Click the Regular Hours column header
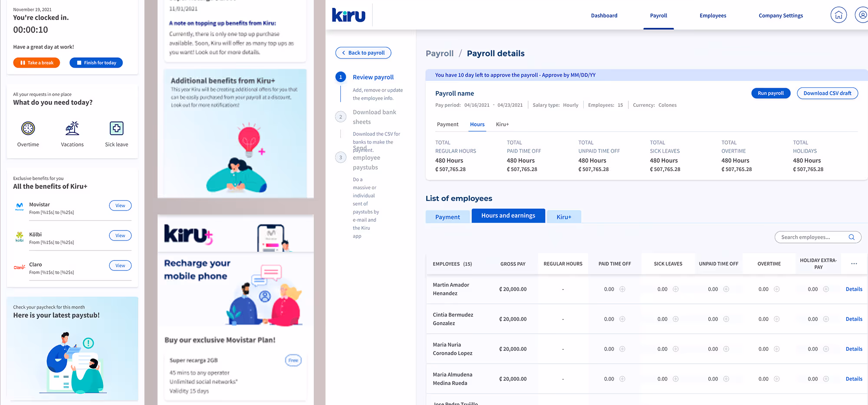The width and height of the screenshot is (868, 405). (x=563, y=263)
